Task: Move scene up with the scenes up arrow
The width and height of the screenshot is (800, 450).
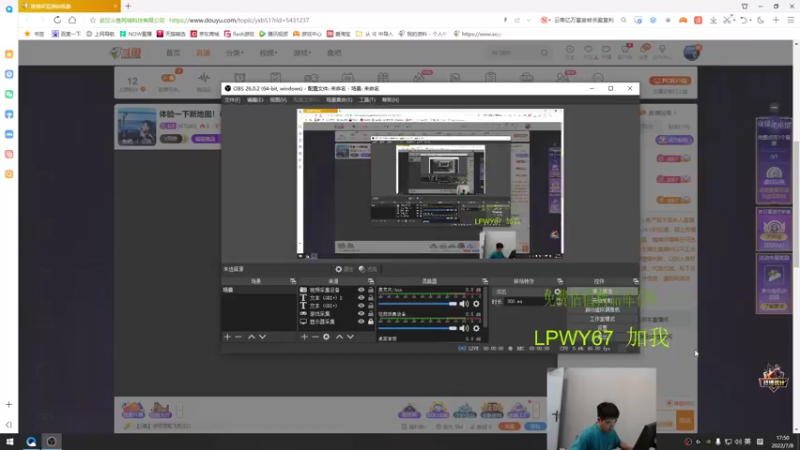Action: (x=252, y=337)
